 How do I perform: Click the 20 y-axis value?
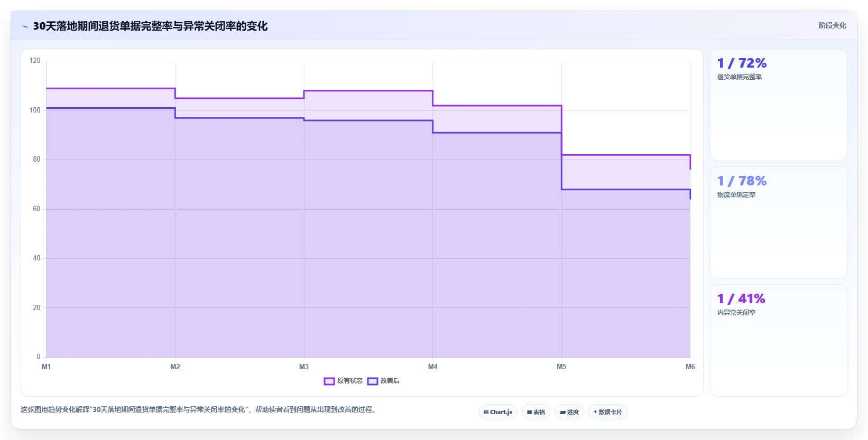coord(36,307)
